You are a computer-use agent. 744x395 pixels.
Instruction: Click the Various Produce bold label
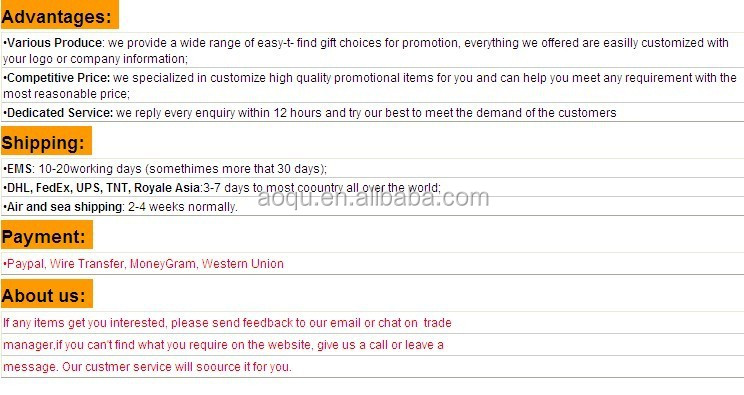click(55, 43)
